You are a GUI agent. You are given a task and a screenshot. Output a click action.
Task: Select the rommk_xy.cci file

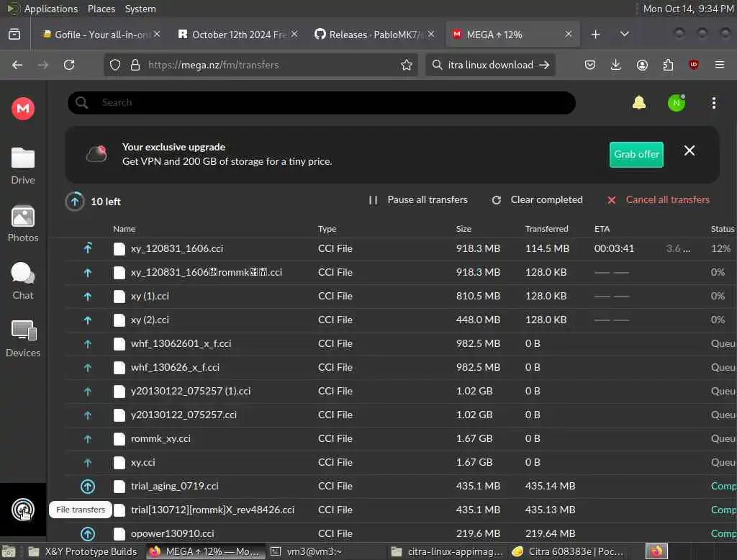point(399,438)
